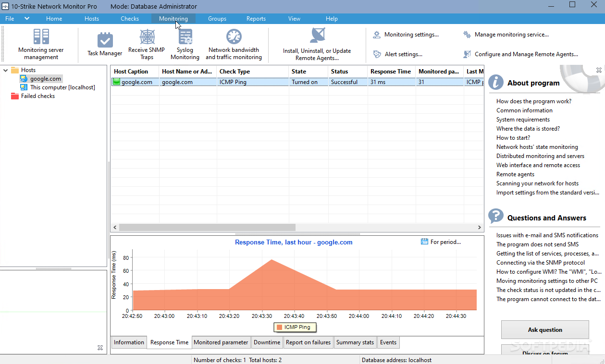
Task: Open Receive SNMP Traps
Action: pos(147,44)
